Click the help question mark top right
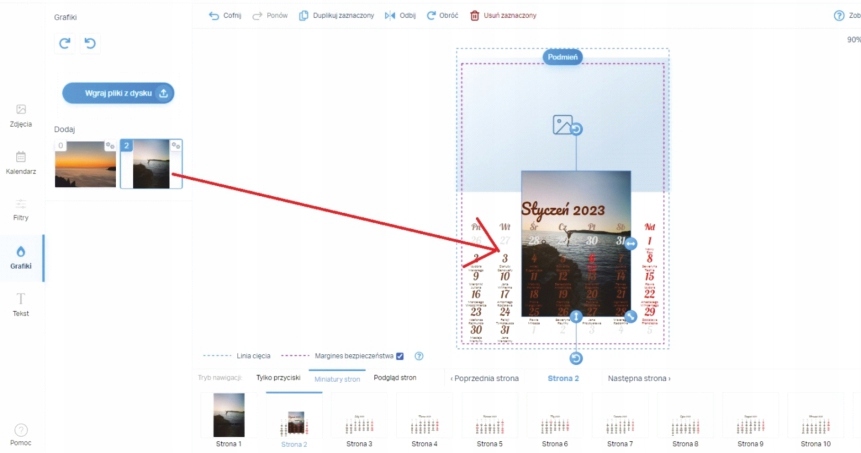 click(838, 15)
